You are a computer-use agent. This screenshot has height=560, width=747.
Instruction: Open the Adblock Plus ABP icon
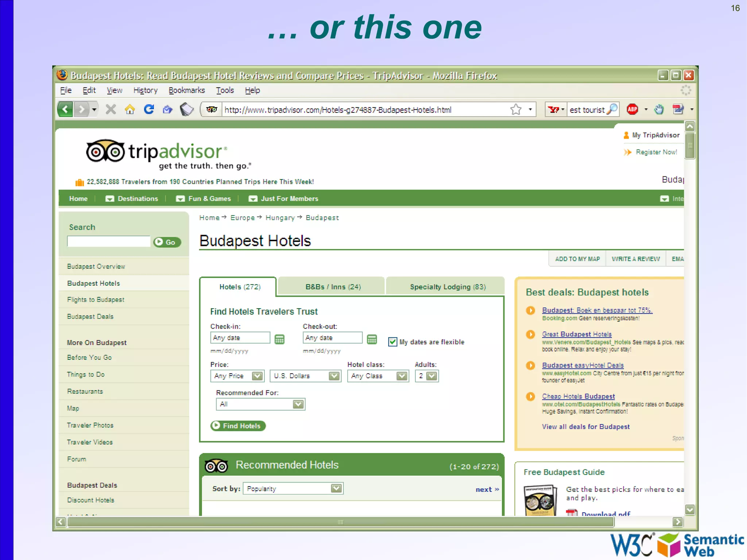pyautogui.click(x=632, y=109)
